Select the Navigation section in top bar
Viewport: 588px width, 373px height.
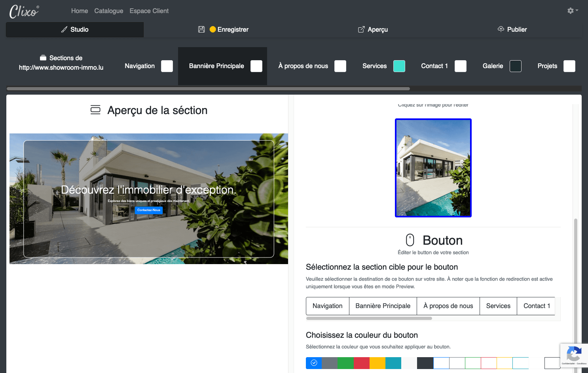140,66
